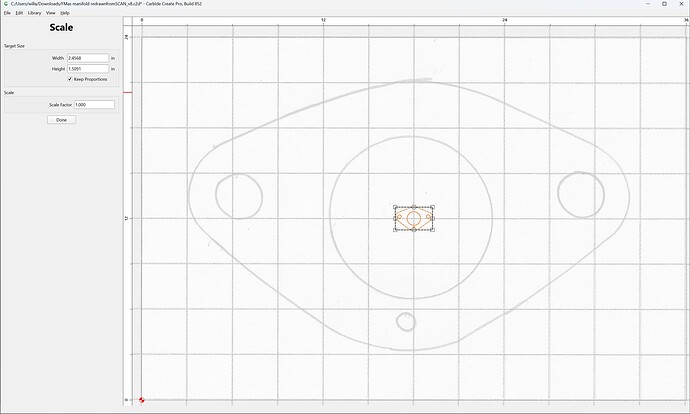Click the red origin marker on the canvas
The width and height of the screenshot is (690, 414).
(x=142, y=400)
